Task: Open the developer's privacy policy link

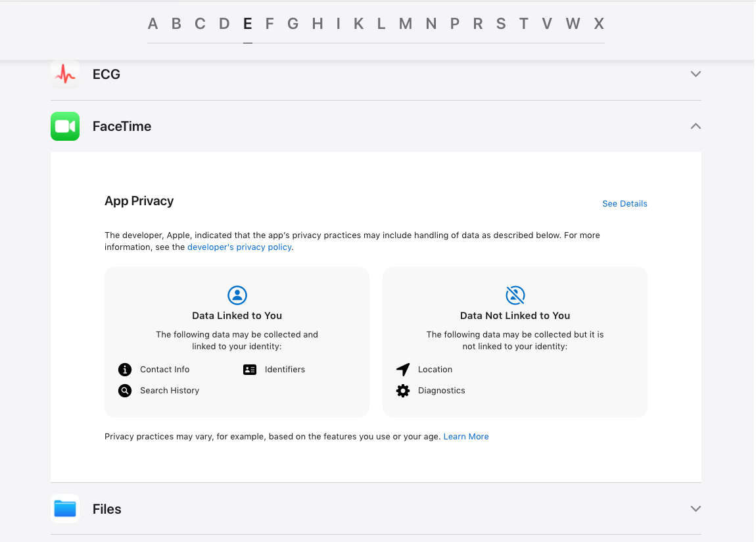Action: coord(239,247)
